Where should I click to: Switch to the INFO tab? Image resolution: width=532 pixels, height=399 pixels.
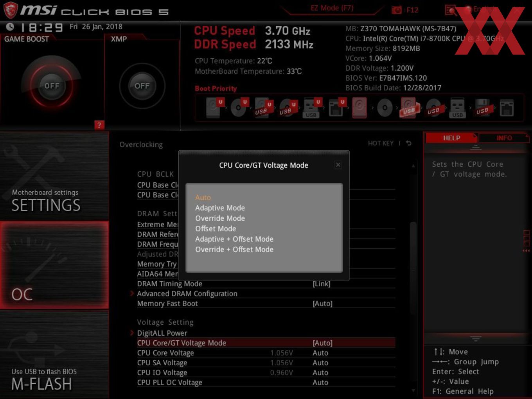(504, 138)
